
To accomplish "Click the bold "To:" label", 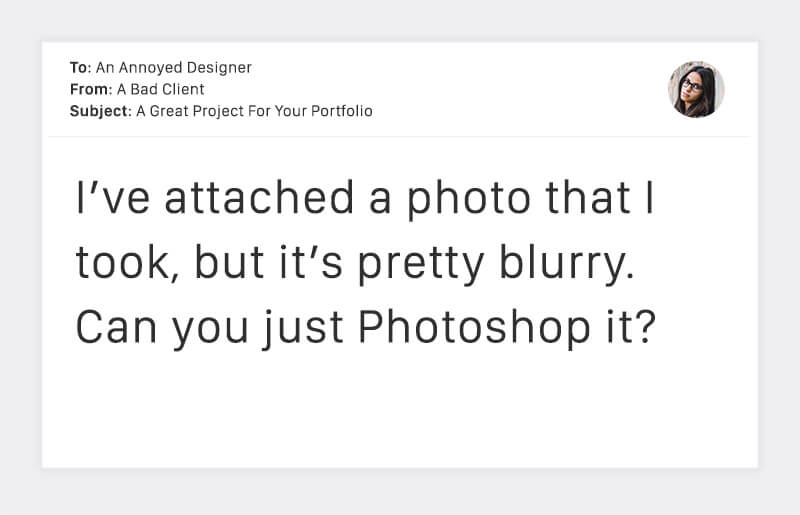I will click(x=80, y=68).
